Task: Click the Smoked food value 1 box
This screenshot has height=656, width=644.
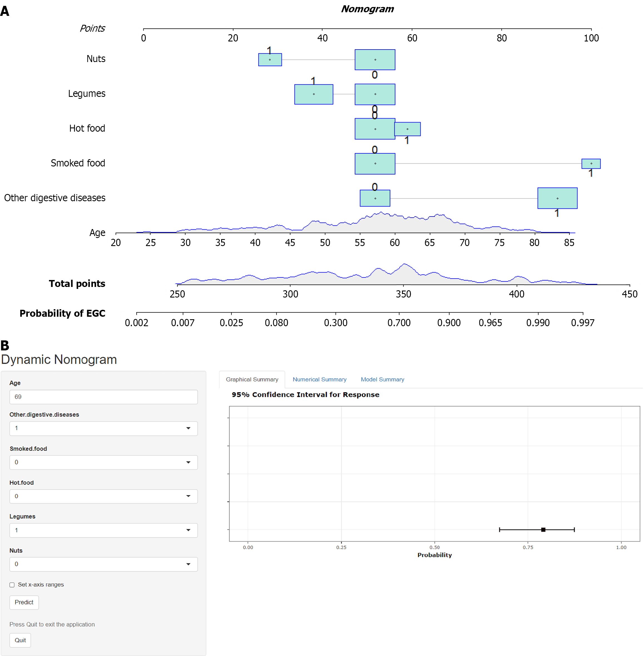Action: click(x=591, y=163)
